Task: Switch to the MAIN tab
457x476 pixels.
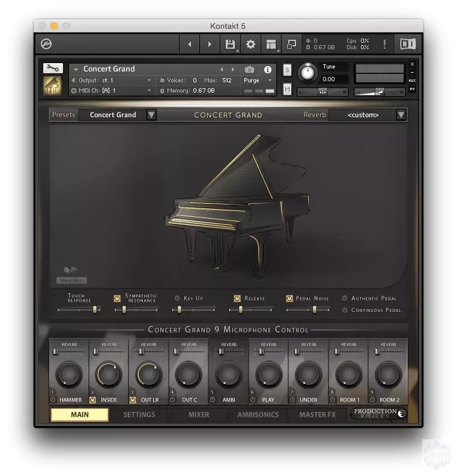Action: click(x=80, y=415)
